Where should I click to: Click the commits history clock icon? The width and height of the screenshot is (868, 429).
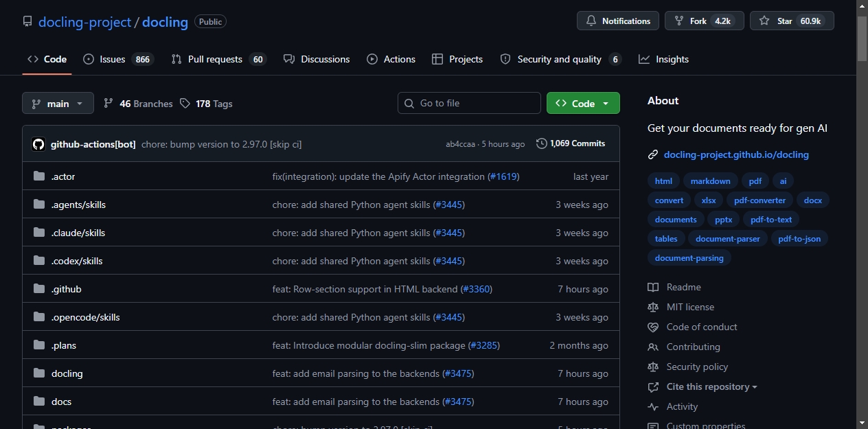[542, 143]
